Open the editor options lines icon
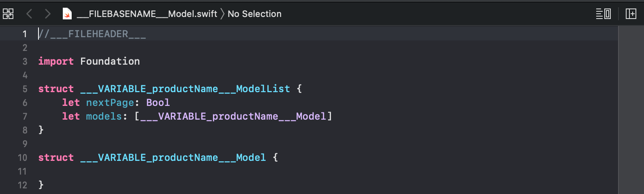 click(x=603, y=14)
